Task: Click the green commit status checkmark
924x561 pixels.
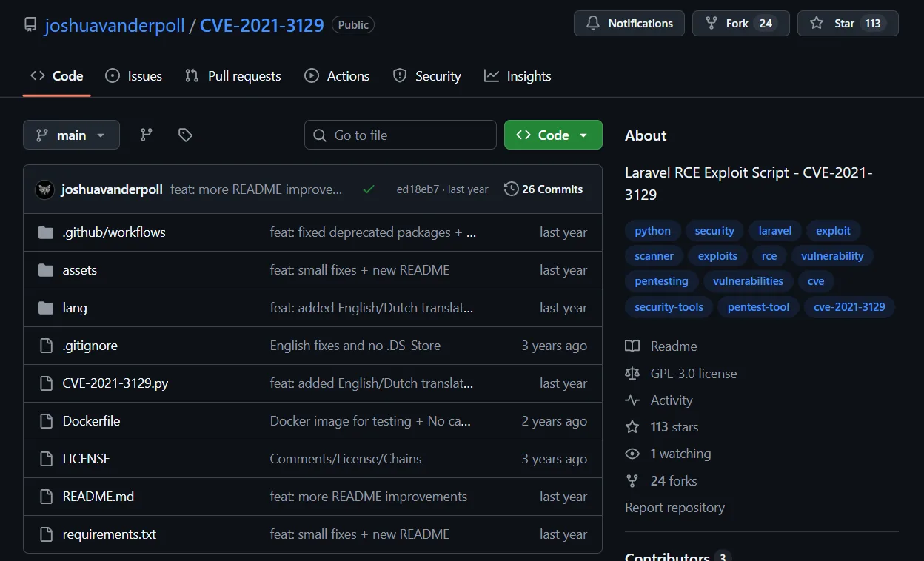Action: [368, 189]
